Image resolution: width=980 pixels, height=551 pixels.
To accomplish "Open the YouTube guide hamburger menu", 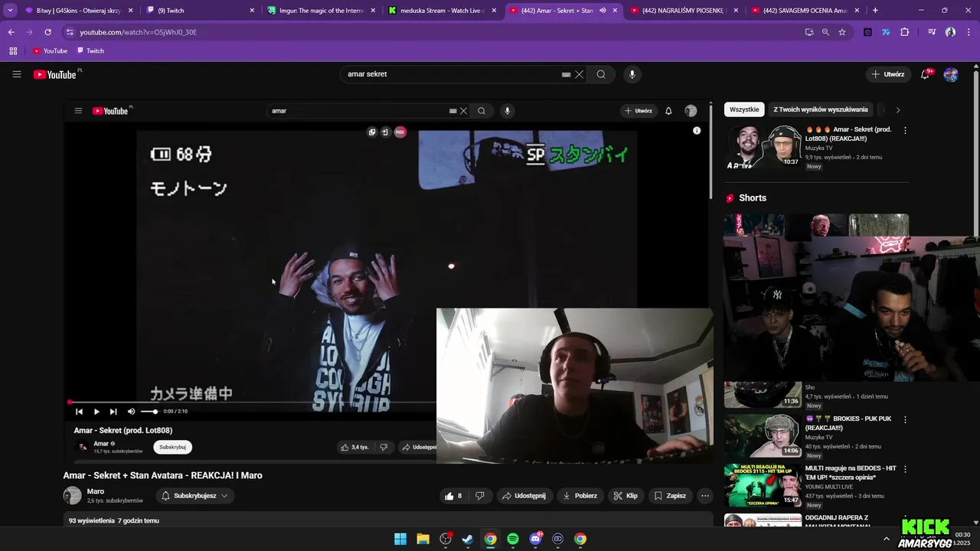I will click(17, 74).
